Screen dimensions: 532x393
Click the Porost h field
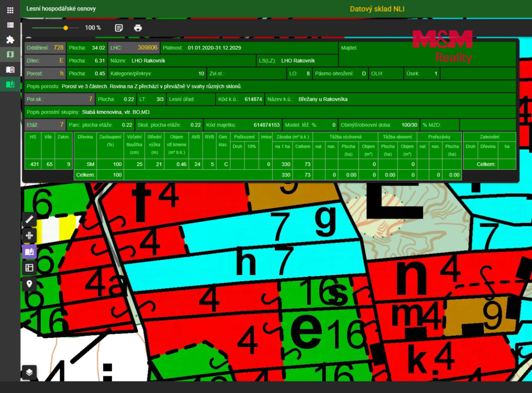[x=45, y=74]
